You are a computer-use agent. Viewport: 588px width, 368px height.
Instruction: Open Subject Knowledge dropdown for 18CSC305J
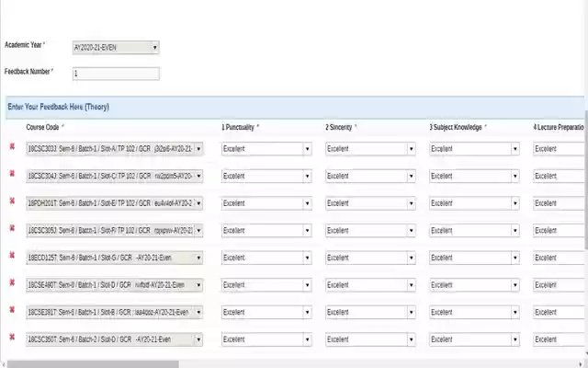click(x=474, y=231)
